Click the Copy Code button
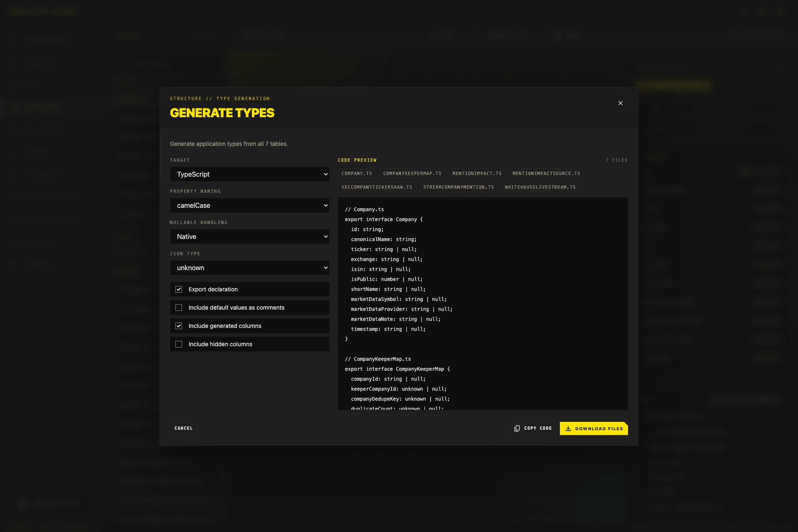Image resolution: width=798 pixels, height=532 pixels. click(533, 429)
